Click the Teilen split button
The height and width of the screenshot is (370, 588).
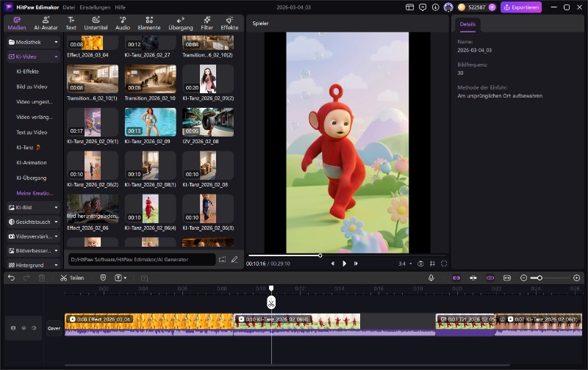(x=72, y=278)
